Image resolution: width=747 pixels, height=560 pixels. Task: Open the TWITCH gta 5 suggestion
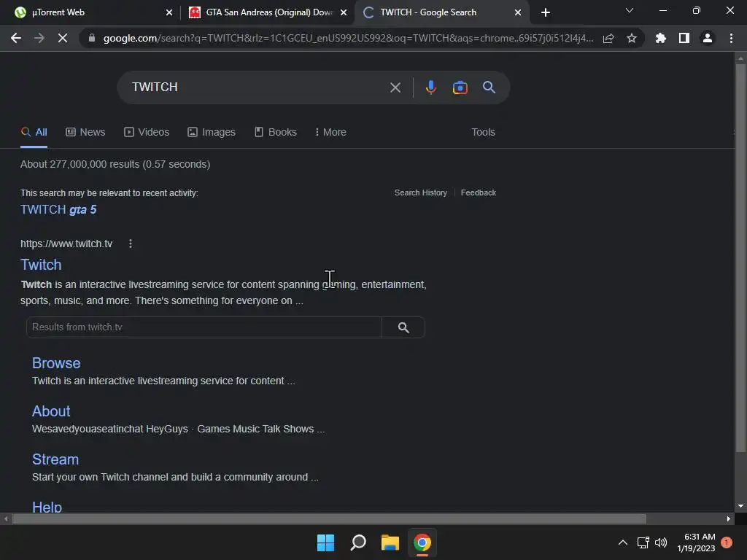tap(58, 209)
